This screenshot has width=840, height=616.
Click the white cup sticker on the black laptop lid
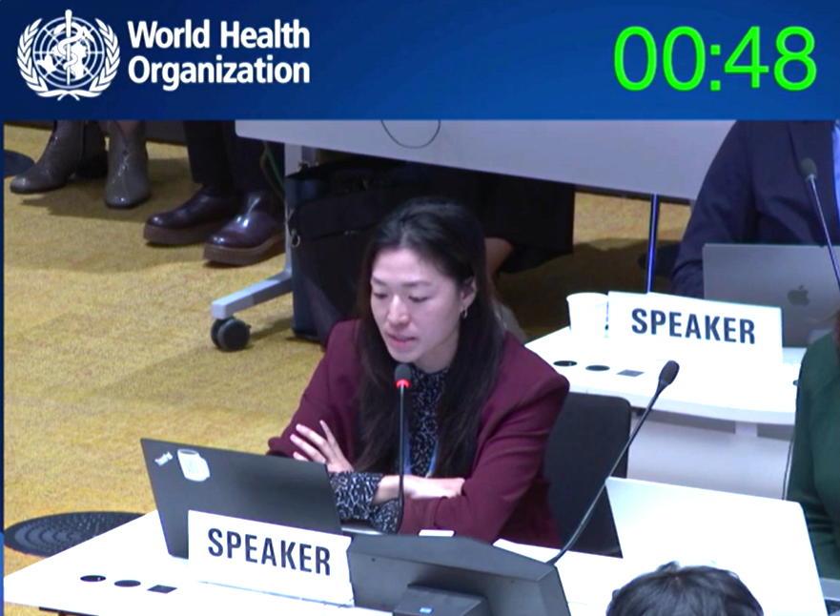tap(193, 463)
